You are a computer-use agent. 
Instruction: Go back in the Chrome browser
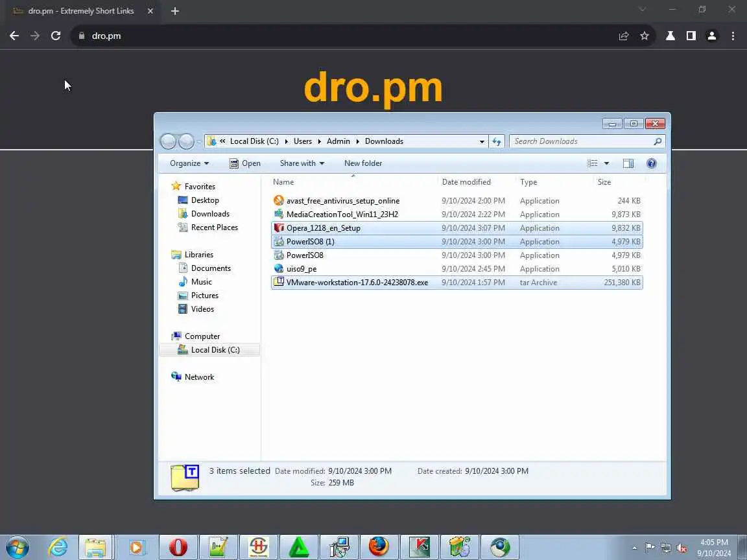[x=14, y=36]
